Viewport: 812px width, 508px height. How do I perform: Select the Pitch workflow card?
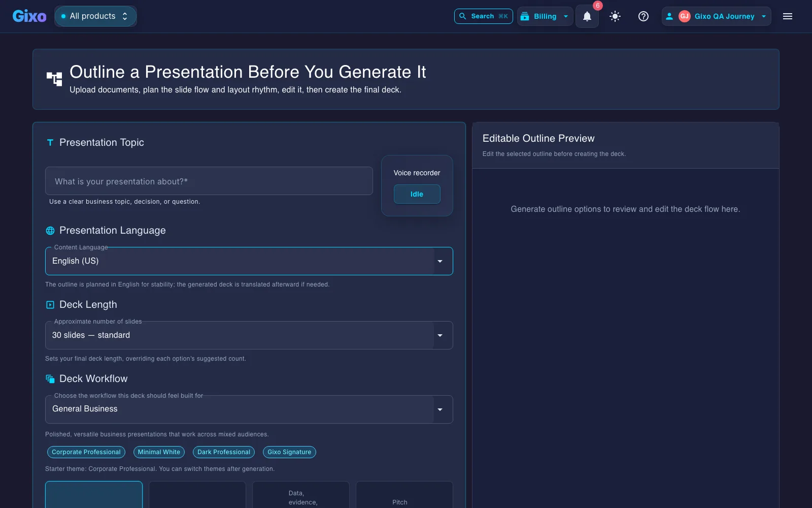(x=404, y=495)
